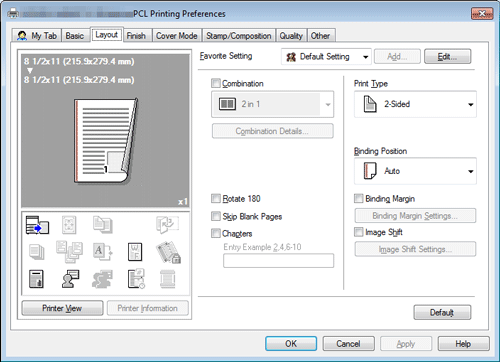Click the header/footer page icon in bottom row
The width and height of the screenshot is (500, 362).
168,279
